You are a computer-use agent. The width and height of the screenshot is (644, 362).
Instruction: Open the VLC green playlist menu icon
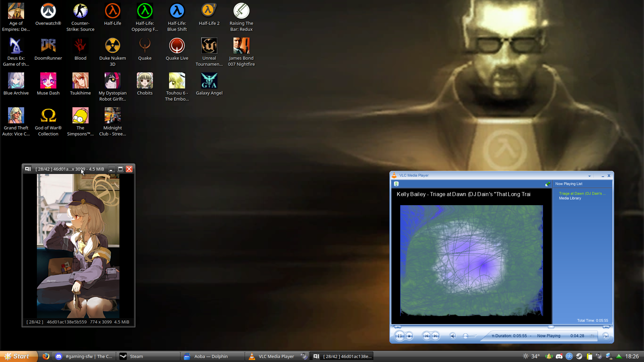point(396,184)
